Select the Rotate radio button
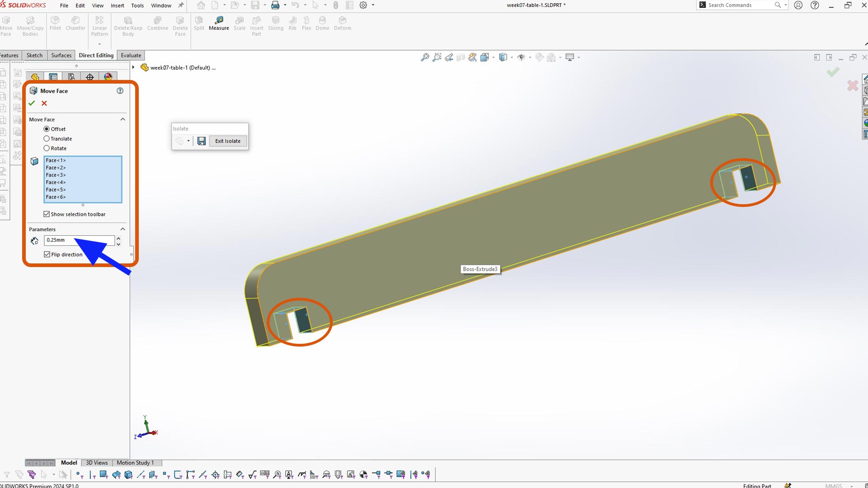Screen dimensions: 868x488 coord(47,148)
